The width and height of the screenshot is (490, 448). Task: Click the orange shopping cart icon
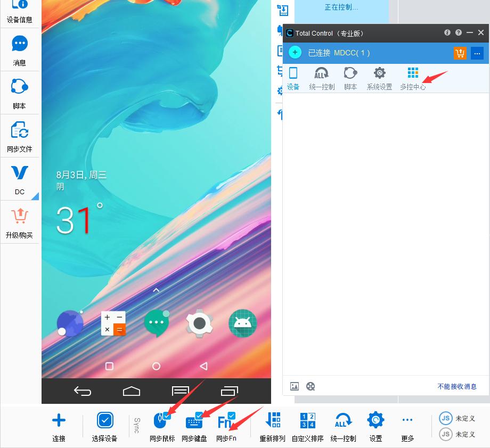(x=460, y=53)
